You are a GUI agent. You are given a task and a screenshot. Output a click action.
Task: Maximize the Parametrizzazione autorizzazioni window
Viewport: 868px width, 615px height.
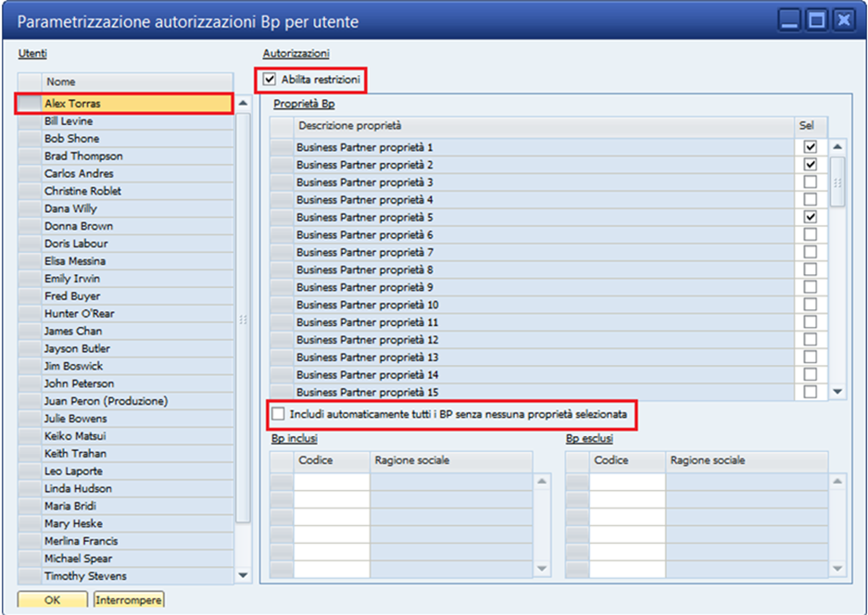(x=816, y=21)
